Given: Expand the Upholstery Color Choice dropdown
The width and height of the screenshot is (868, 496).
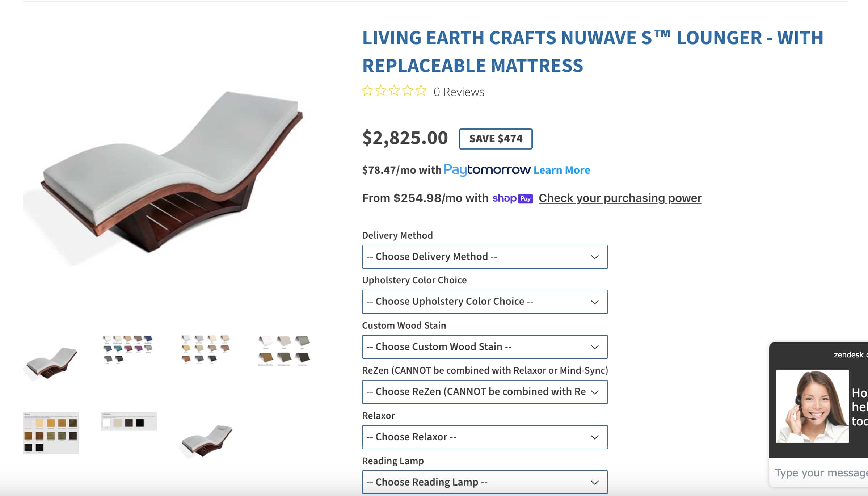Looking at the screenshot, I should (x=485, y=302).
